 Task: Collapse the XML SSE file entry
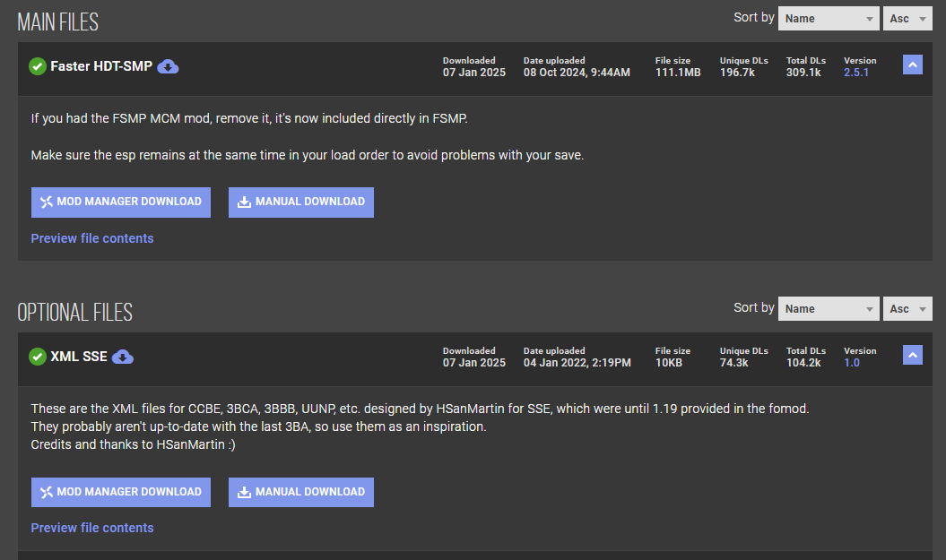pos(912,355)
